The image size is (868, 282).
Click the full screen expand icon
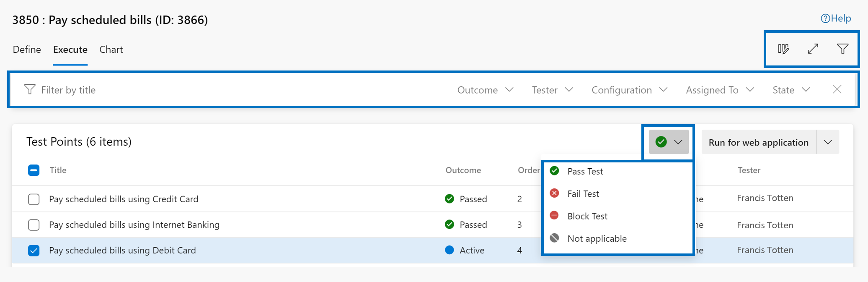(x=813, y=49)
